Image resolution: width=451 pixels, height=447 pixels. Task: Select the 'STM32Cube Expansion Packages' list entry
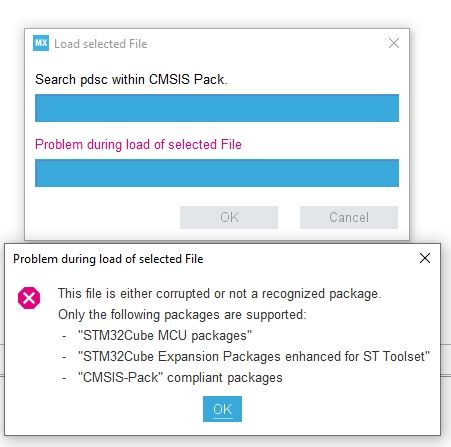pos(254,356)
